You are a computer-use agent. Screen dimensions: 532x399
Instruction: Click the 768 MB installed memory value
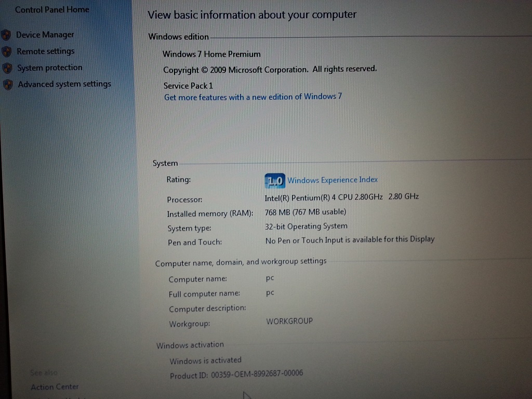pos(305,212)
